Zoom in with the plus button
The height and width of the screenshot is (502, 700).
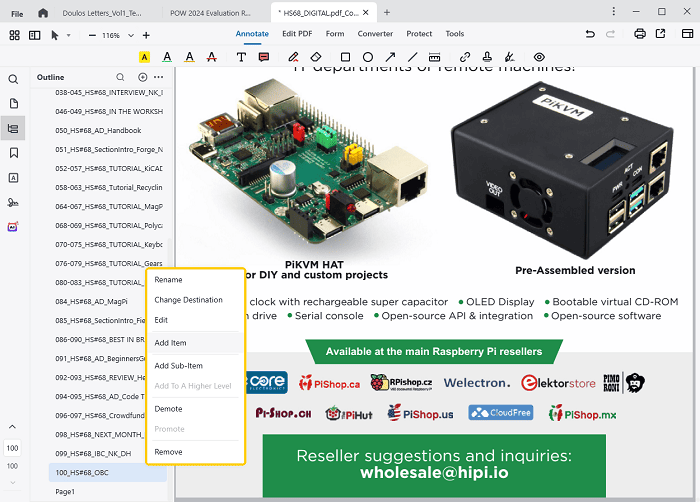point(146,35)
